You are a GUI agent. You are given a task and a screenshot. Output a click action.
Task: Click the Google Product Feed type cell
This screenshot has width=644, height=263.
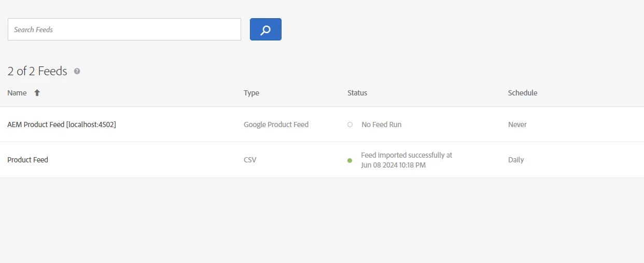[x=276, y=124]
